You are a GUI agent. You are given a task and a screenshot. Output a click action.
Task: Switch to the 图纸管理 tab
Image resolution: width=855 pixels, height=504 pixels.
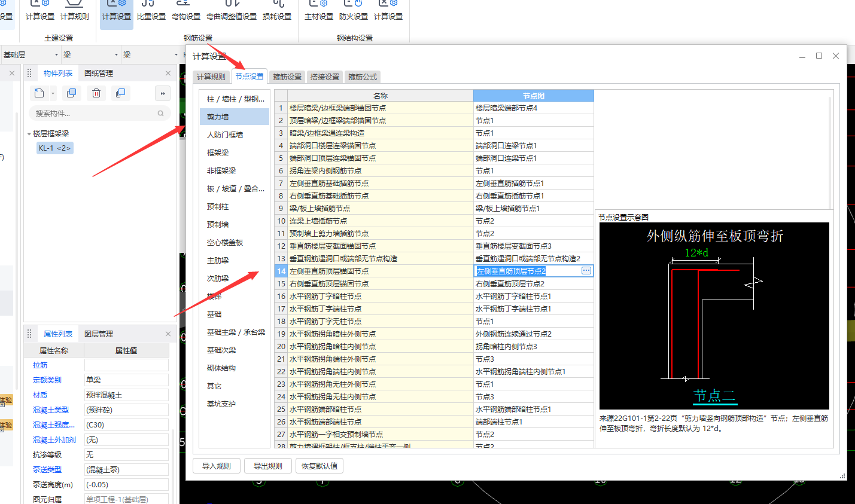(x=99, y=73)
